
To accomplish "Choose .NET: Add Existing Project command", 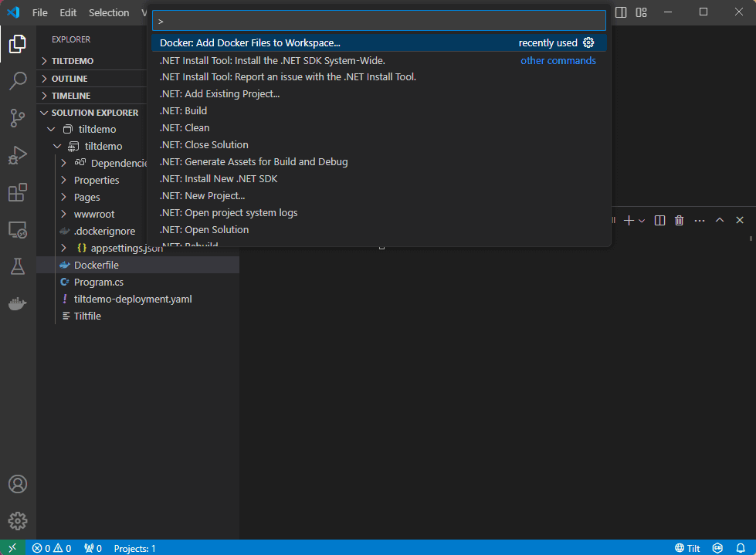I will pos(379,94).
